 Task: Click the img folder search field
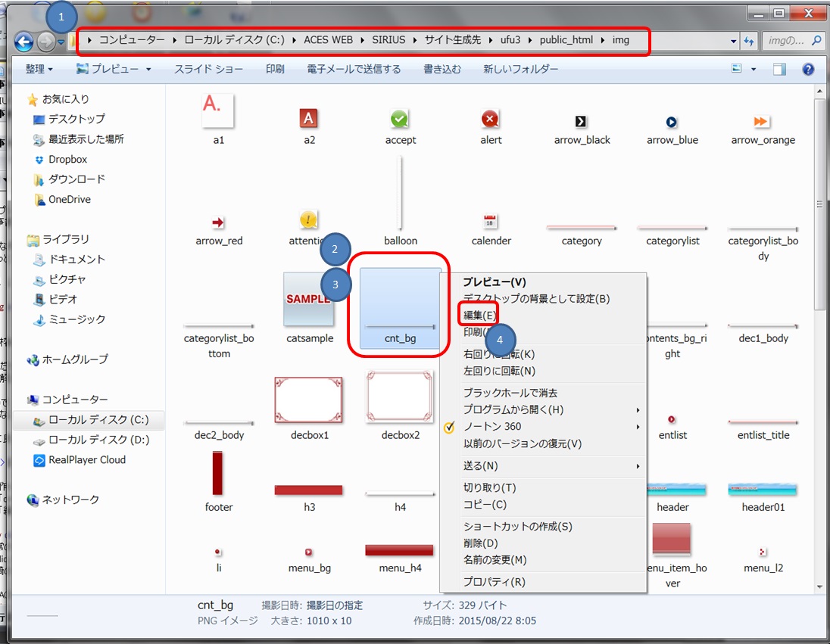click(787, 42)
